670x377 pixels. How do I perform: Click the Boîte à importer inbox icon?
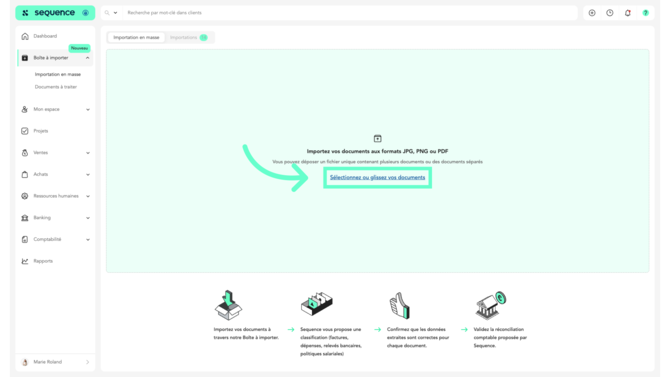point(25,58)
